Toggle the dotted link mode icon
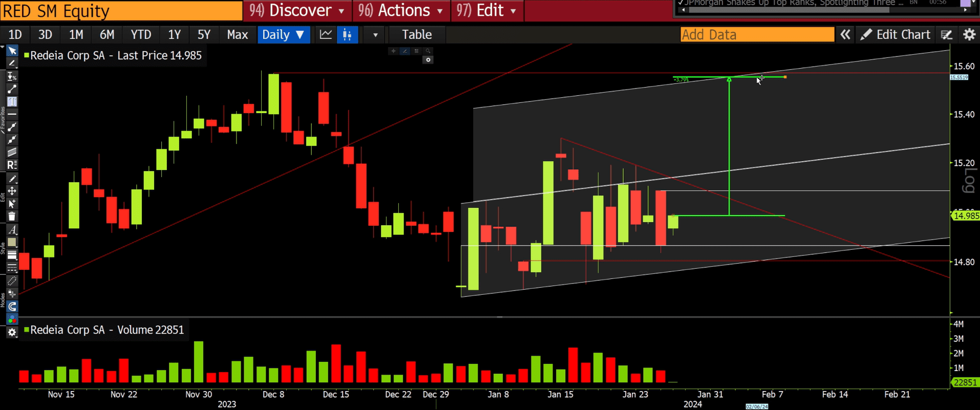Image resolution: width=980 pixels, height=410 pixels. point(12,281)
